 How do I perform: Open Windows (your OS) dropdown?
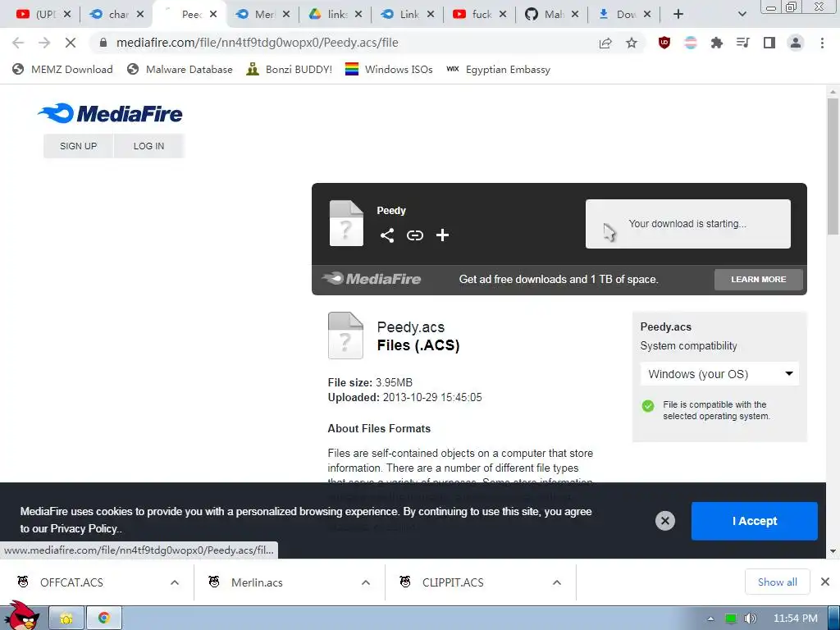719,374
